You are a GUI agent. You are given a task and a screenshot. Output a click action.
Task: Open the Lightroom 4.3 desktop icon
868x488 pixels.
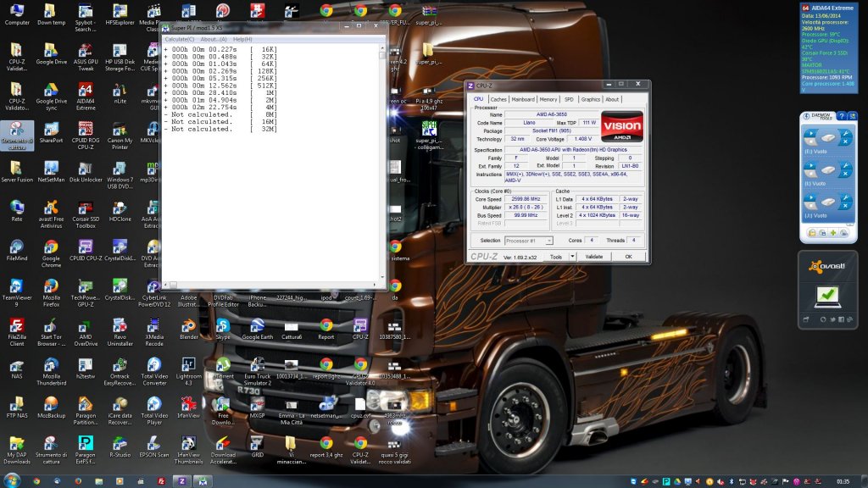coord(188,372)
